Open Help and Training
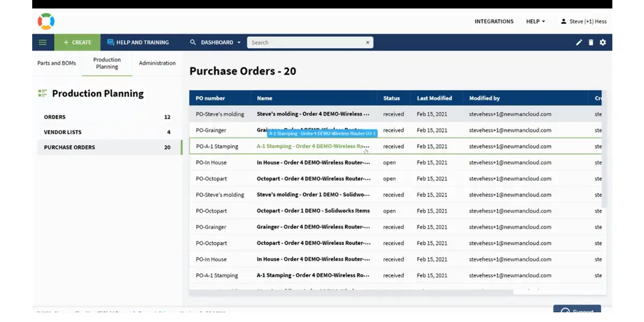Screen dimensions: 644x322 (138, 42)
